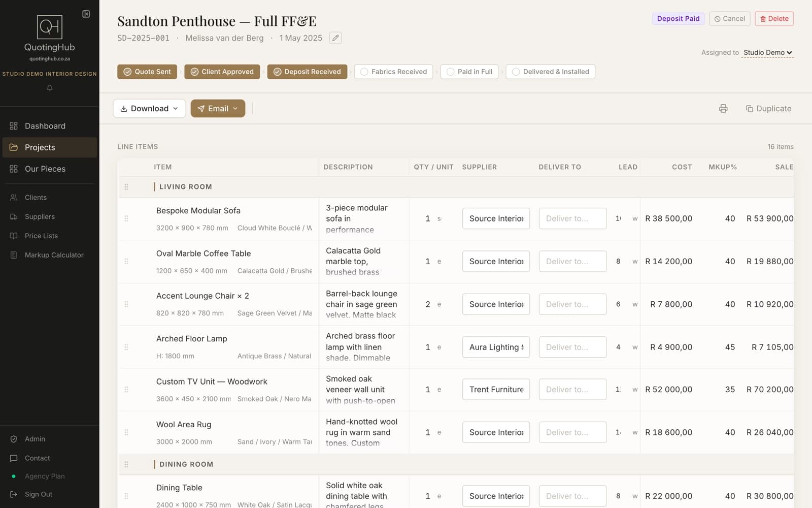Select drag handle beside Accent Lounge Chair
Viewport: 812px width, 508px height.
point(126,304)
